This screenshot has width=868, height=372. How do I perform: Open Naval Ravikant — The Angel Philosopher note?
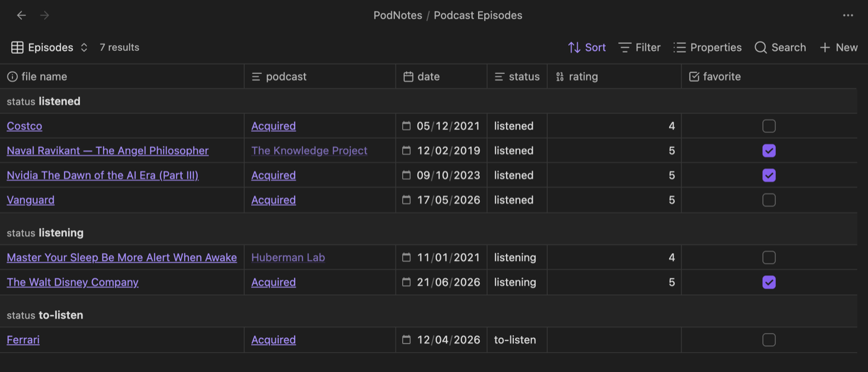tap(107, 151)
